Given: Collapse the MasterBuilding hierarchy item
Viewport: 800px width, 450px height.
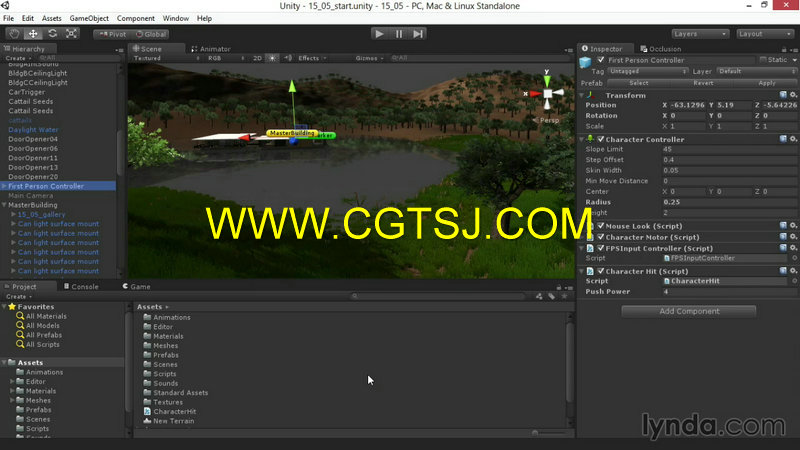Looking at the screenshot, I should click(x=4, y=205).
